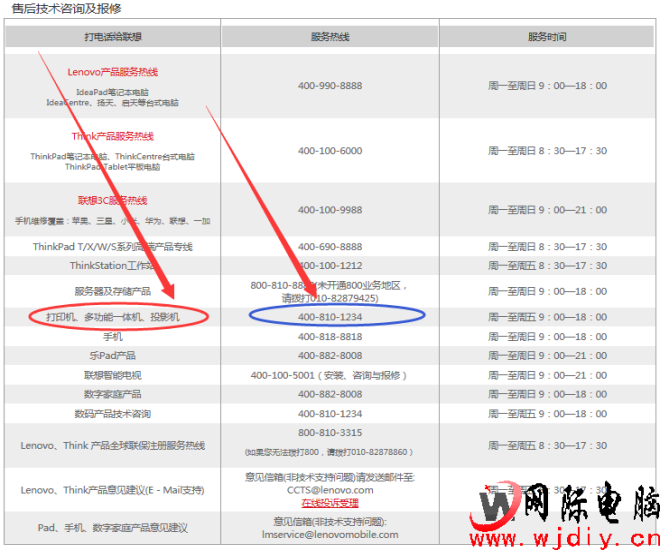Open the Think产品服务热线 red link
Image resolution: width=660 pixels, height=550 pixels.
[112, 136]
